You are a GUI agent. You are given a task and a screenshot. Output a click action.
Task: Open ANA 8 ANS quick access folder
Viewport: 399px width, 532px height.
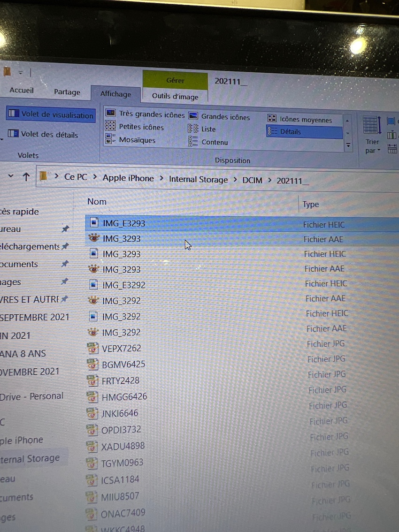[x=23, y=354]
